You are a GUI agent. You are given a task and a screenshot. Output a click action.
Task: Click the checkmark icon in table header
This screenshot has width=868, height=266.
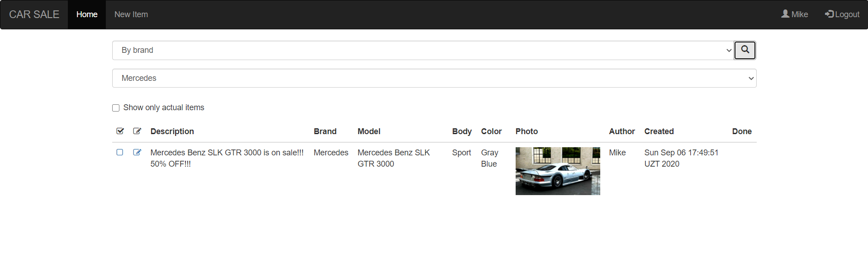[120, 131]
